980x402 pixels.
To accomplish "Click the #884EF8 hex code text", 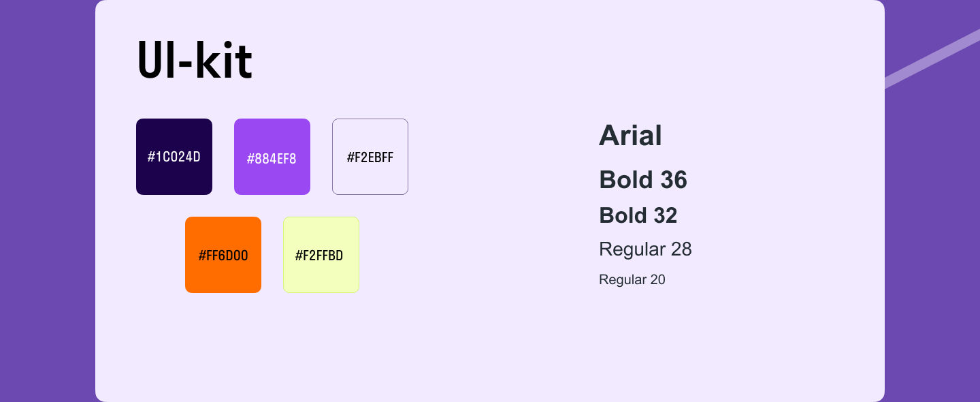I will [x=272, y=159].
